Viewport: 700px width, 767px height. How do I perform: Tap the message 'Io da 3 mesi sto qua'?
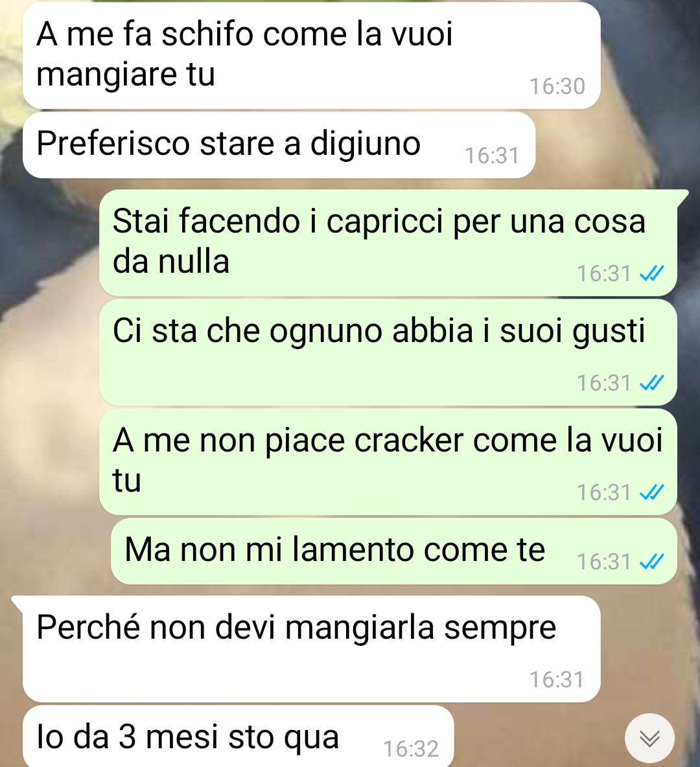point(239,736)
